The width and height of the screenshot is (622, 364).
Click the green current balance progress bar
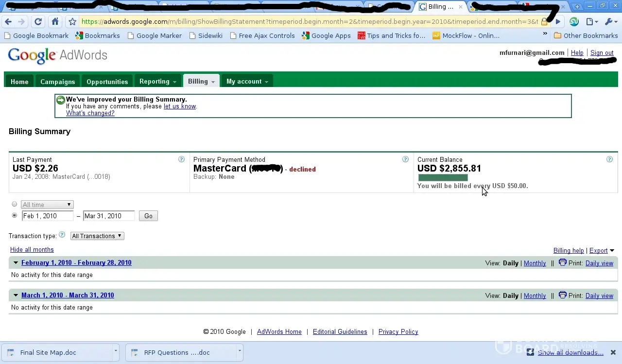click(x=443, y=178)
